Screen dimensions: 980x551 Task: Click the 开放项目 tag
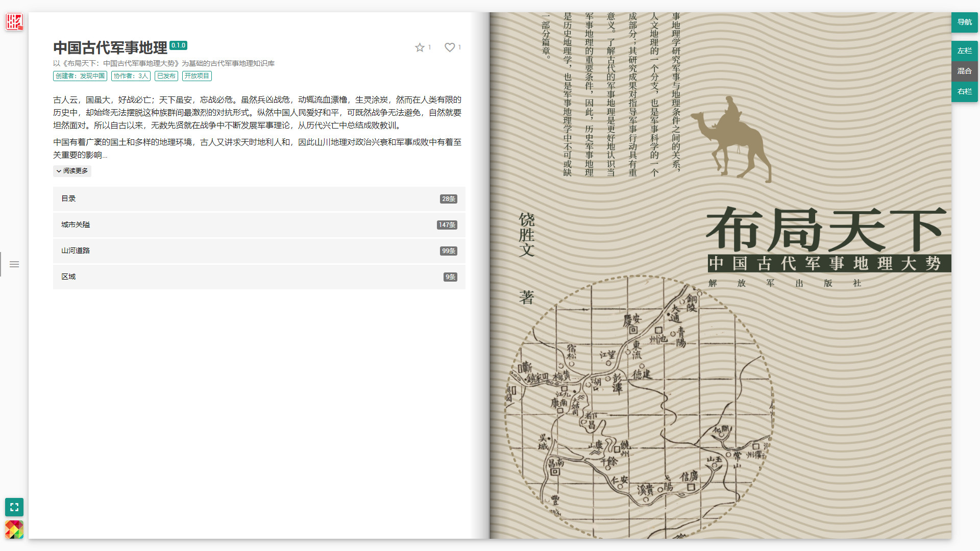point(197,76)
